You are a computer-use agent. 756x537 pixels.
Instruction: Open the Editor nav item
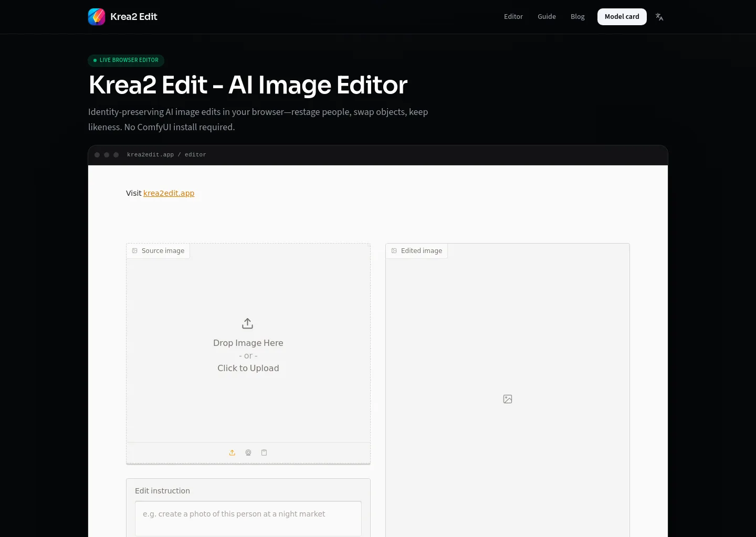click(513, 17)
